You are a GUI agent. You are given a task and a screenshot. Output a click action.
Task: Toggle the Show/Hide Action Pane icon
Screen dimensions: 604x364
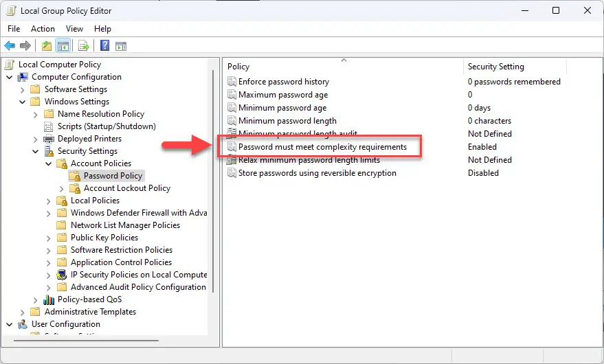tap(121, 46)
